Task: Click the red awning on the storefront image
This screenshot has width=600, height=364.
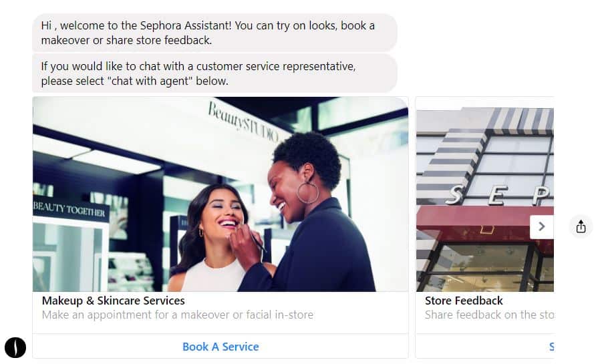Action: (x=485, y=226)
